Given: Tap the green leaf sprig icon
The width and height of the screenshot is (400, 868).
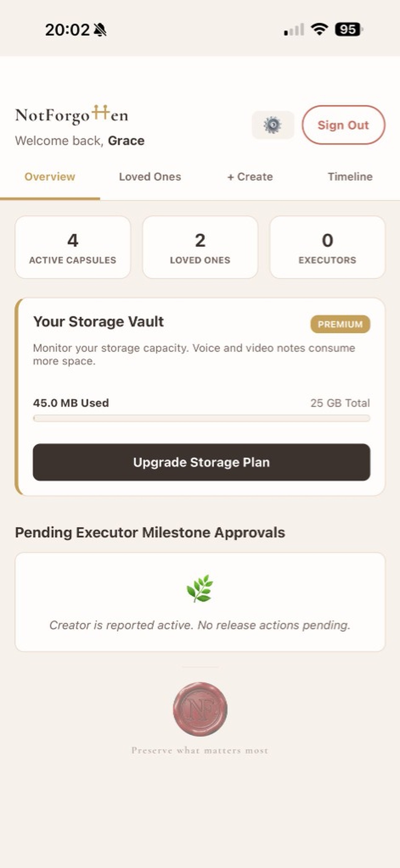Looking at the screenshot, I should tap(200, 588).
